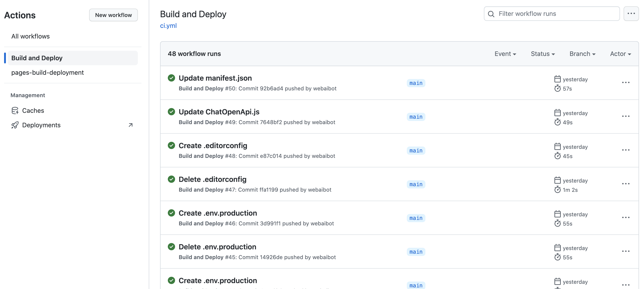The image size is (644, 289).
Task: Select pages-build-deployment workflow
Action: pos(47,72)
